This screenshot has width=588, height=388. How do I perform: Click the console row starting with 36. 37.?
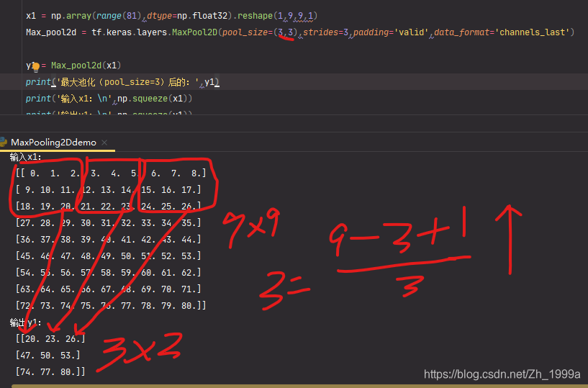click(109, 240)
